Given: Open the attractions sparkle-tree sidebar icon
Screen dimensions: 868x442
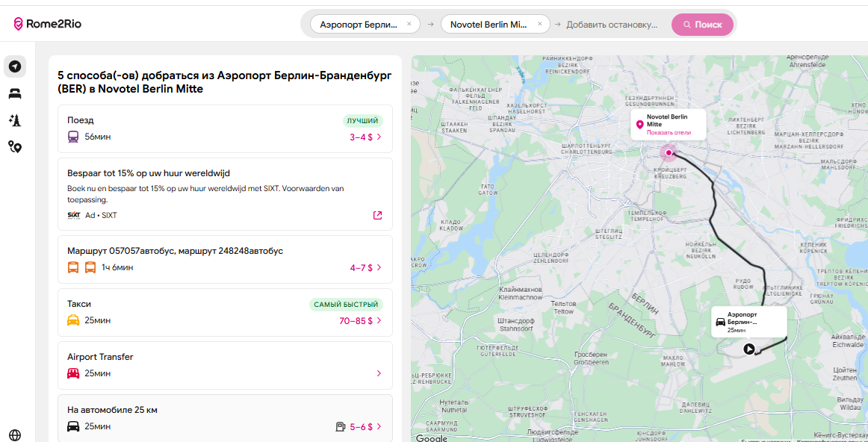Looking at the screenshot, I should pyautogui.click(x=15, y=119).
